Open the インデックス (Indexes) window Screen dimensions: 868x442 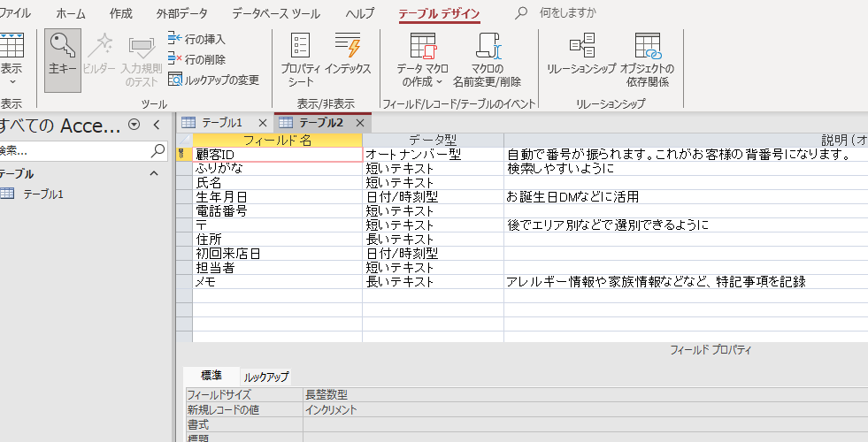348,58
